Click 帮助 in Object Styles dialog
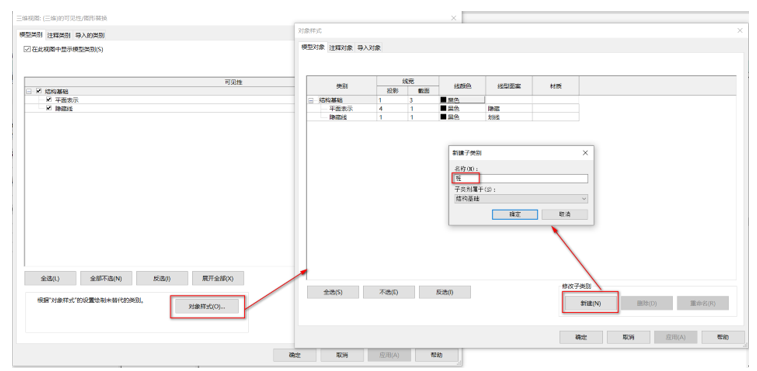Viewport: 757px width, 371px height. pos(723,337)
